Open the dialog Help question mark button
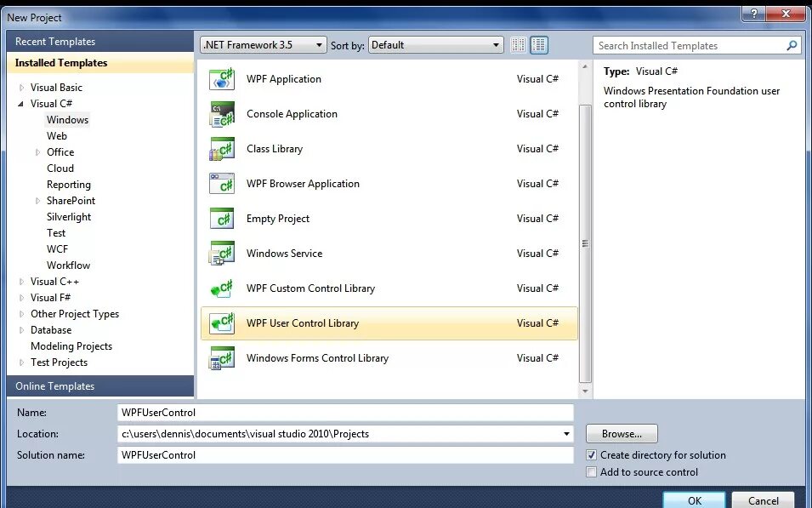Screen dimensions: 812x508 click(754, 14)
